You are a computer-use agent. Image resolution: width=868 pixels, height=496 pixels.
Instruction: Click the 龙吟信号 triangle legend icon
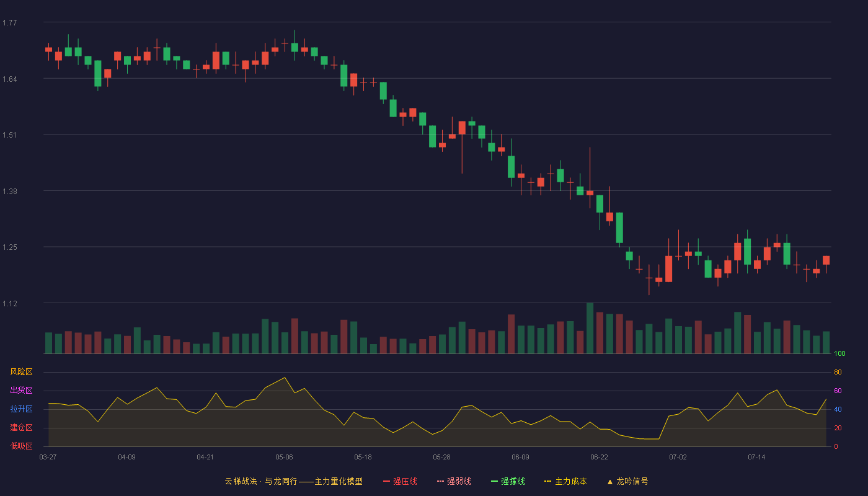[609, 482]
